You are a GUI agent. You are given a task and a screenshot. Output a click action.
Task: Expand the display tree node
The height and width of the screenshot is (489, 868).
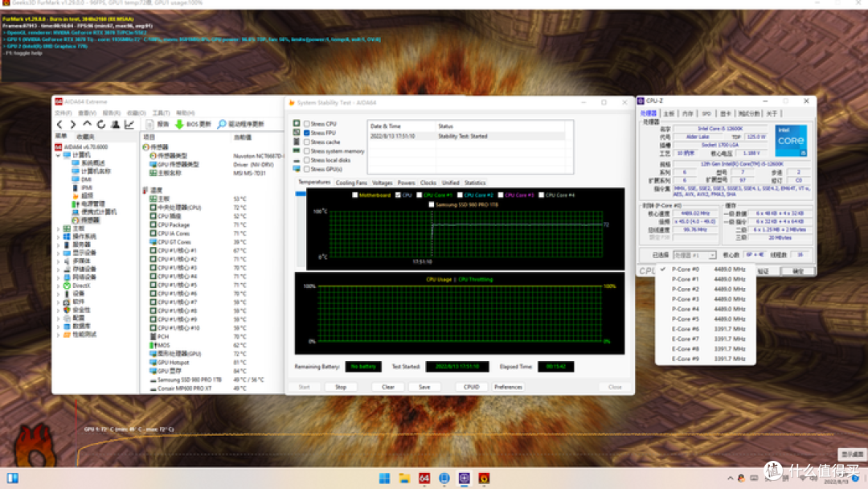pos(58,253)
